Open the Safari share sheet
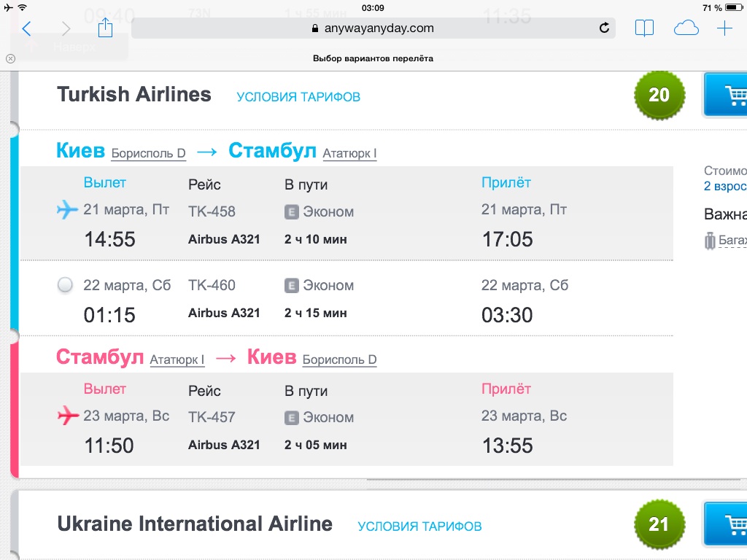Viewport: 747px width, 560px height. pos(105,28)
